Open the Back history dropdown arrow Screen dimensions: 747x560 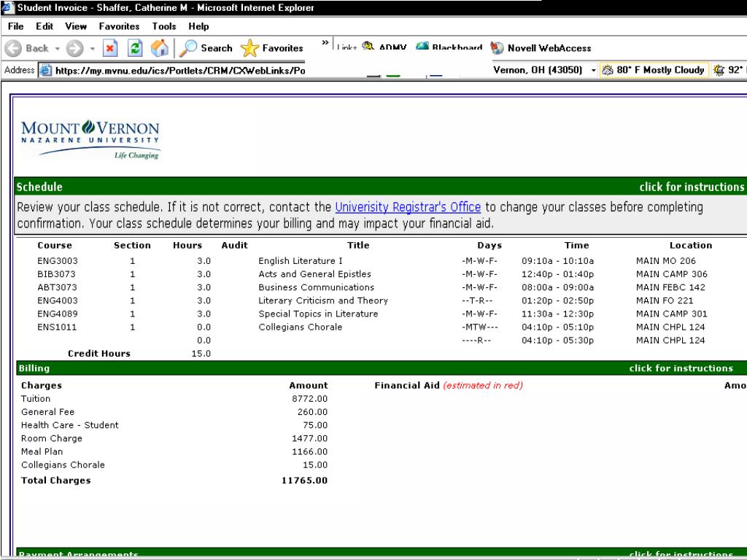point(57,49)
